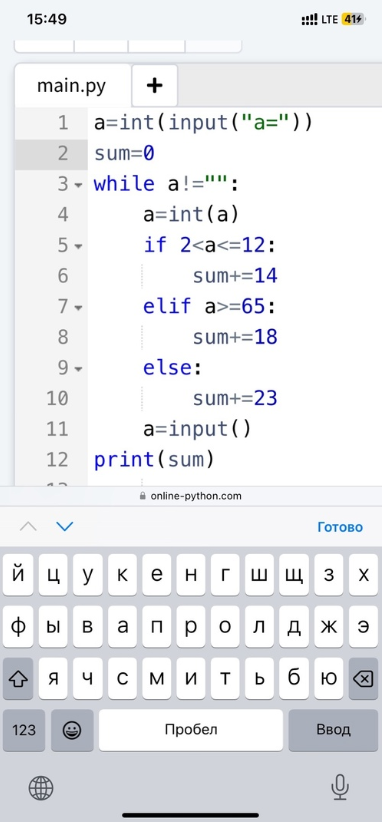Select line number 8 in gutter

click(x=63, y=338)
